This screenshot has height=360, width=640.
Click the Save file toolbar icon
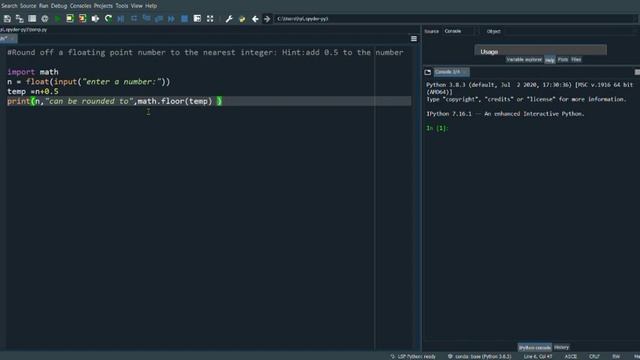(7, 19)
